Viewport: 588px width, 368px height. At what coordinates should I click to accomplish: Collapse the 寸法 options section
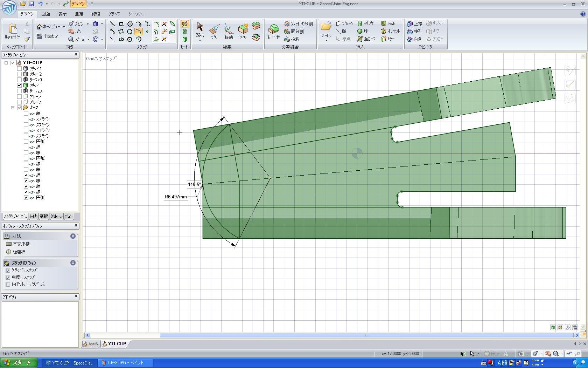click(73, 236)
